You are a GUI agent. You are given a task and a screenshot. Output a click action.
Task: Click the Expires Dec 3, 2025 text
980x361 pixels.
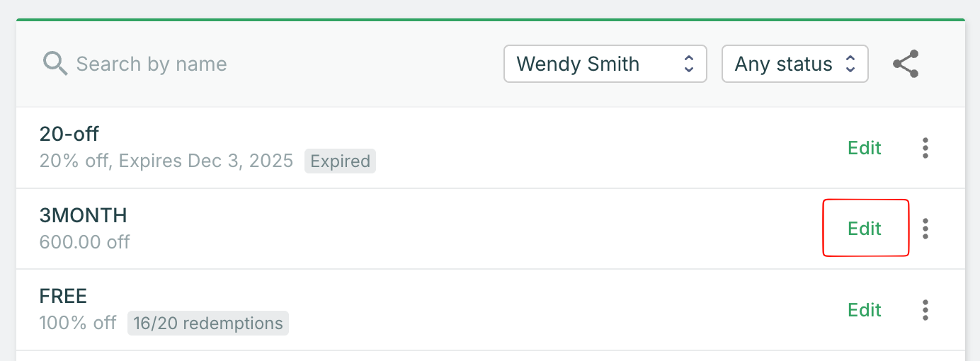206,161
